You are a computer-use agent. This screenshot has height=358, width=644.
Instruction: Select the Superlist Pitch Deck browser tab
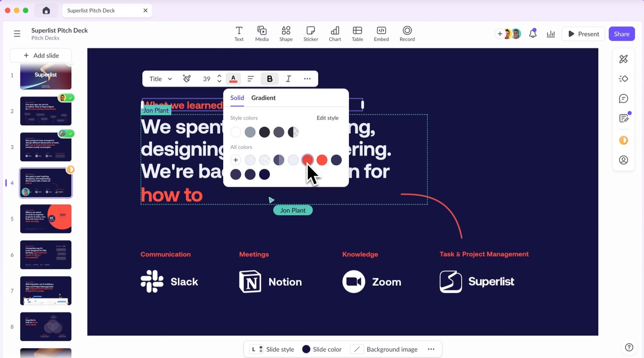(x=107, y=10)
